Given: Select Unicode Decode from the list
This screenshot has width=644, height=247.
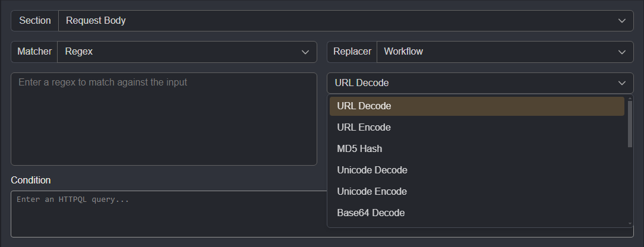Looking at the screenshot, I should [477, 170].
